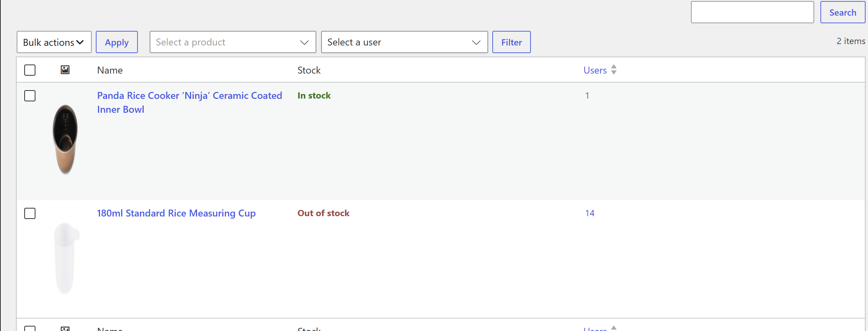This screenshot has width=868, height=331.
Task: Check the Panda Rice Cooker row checkbox
Action: coord(30,96)
